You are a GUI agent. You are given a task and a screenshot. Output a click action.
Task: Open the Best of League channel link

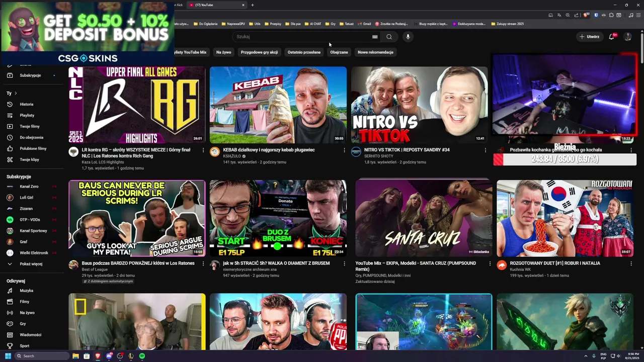tap(95, 269)
